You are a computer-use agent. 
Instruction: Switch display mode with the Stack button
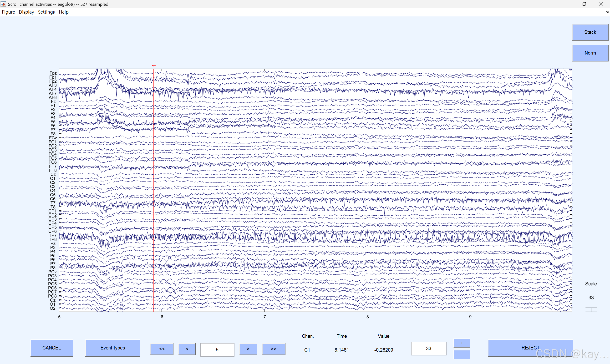590,32
